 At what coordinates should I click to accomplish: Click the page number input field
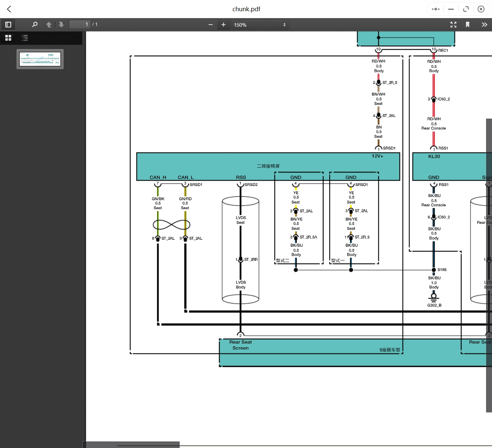(79, 25)
